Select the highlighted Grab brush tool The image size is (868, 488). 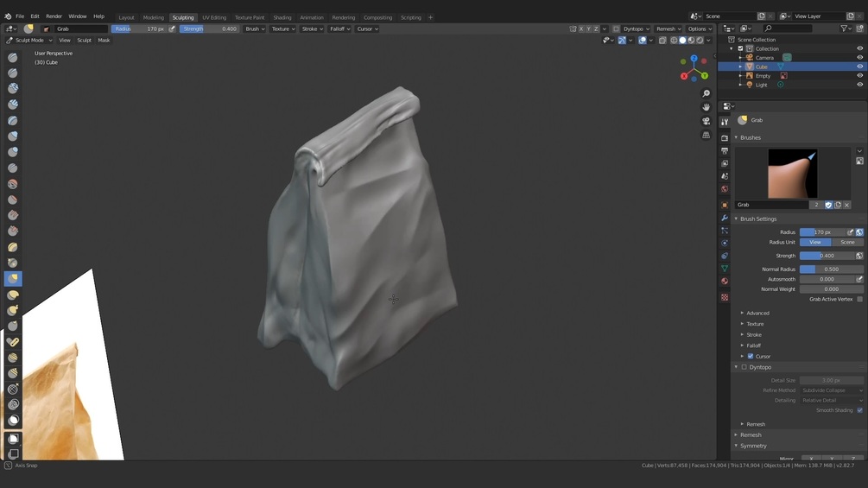[x=13, y=279]
